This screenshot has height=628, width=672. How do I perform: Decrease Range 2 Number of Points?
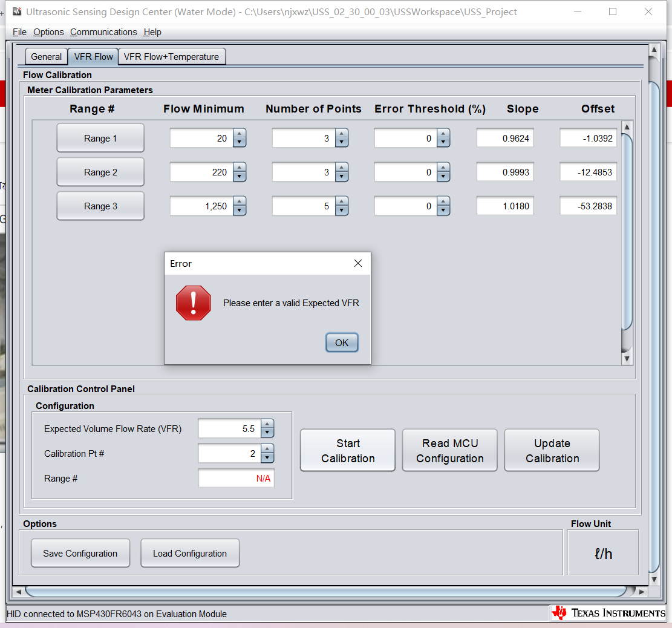342,177
